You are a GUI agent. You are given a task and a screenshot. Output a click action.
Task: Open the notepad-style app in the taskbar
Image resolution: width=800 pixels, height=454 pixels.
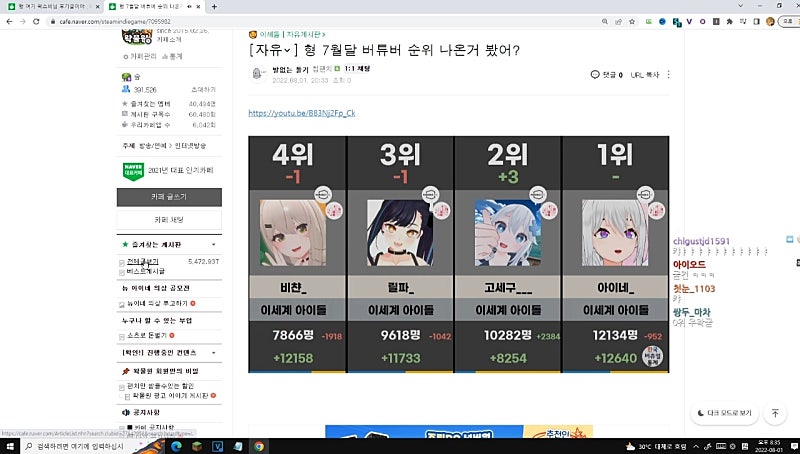[238, 446]
